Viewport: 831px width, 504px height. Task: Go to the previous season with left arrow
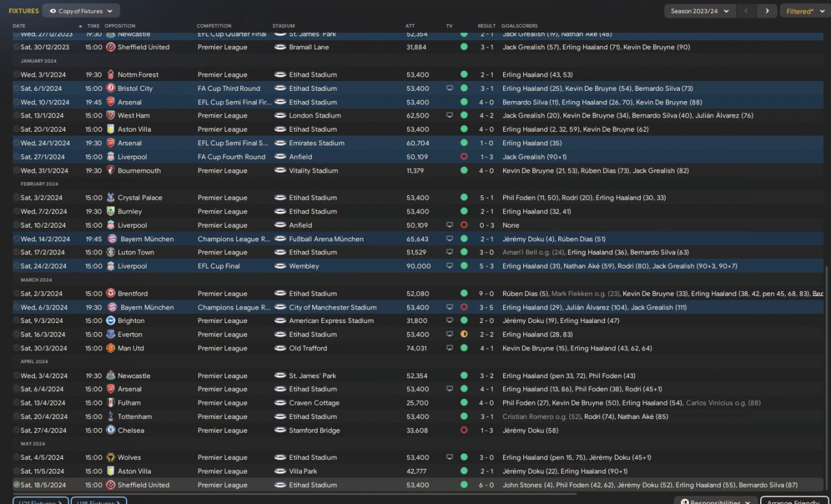pos(747,11)
